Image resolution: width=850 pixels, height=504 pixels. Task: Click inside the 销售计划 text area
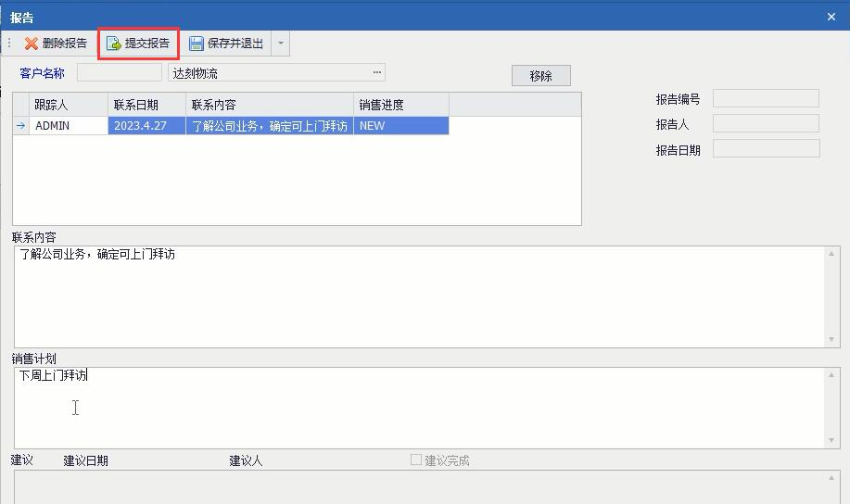pos(420,408)
